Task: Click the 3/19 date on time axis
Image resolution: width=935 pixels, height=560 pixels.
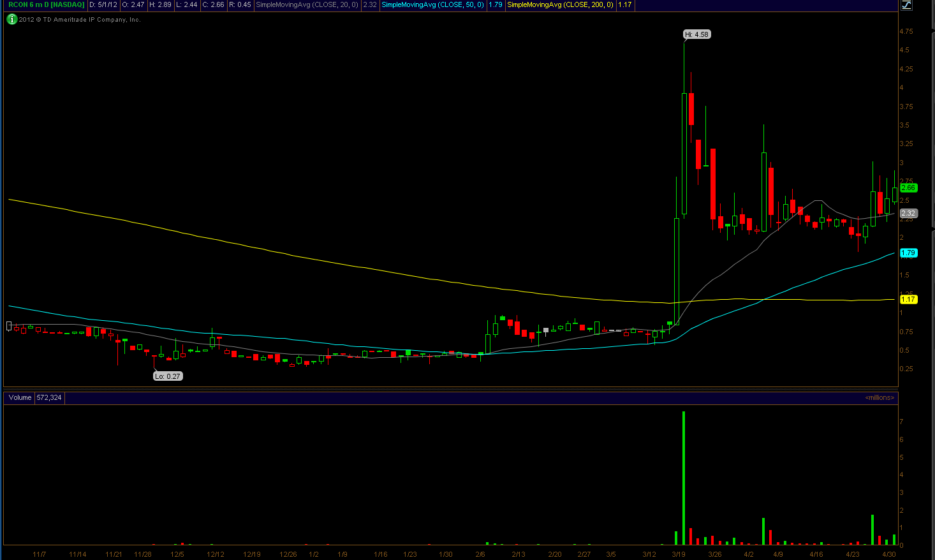Action: pyautogui.click(x=679, y=554)
